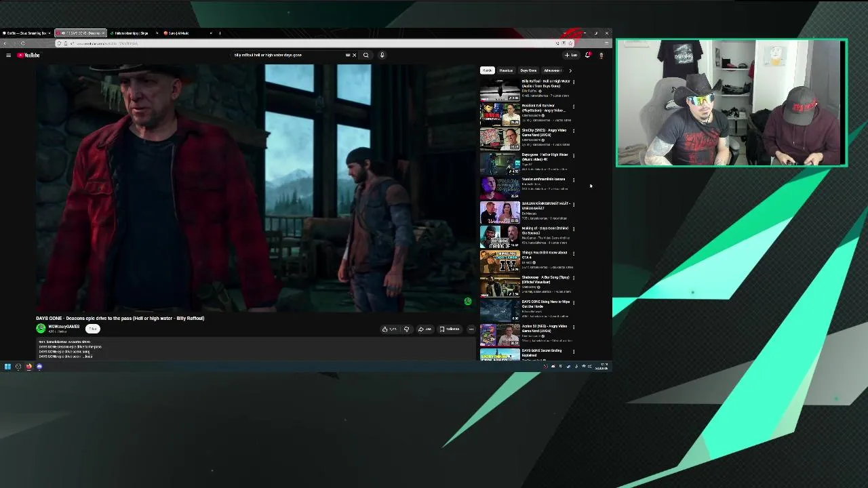Select the Days Gone filter chip
This screenshot has width=868, height=488.
tap(528, 70)
